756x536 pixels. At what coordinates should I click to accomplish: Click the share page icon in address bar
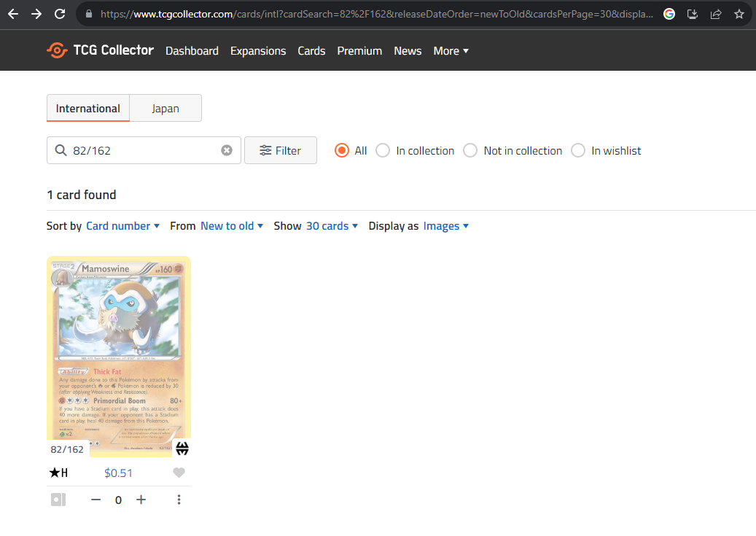point(716,14)
